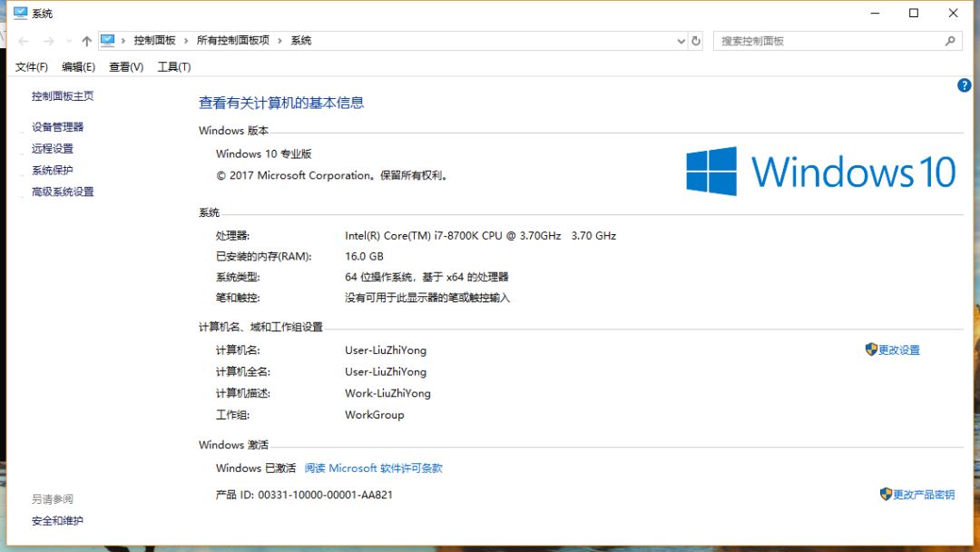Go up one level with up arrow
Image resolution: width=980 pixels, height=552 pixels.
(86, 41)
